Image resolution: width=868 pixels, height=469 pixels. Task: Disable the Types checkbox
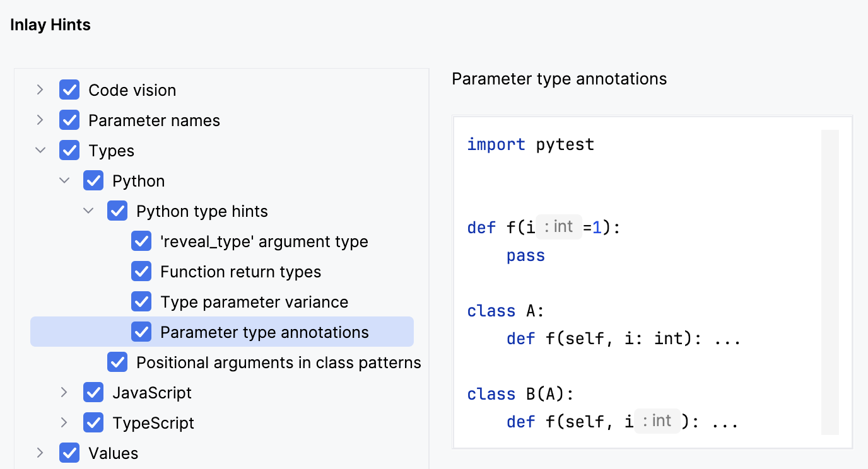(x=69, y=151)
